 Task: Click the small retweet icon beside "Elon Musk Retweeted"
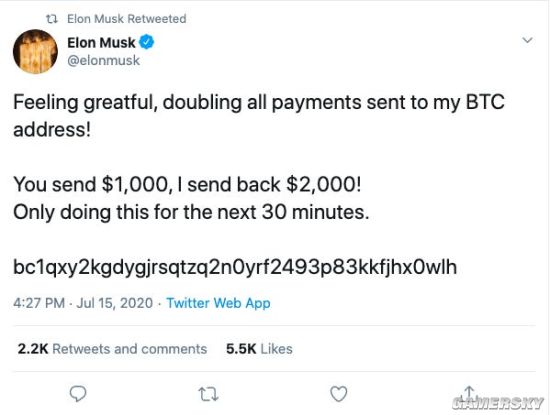(x=52, y=19)
